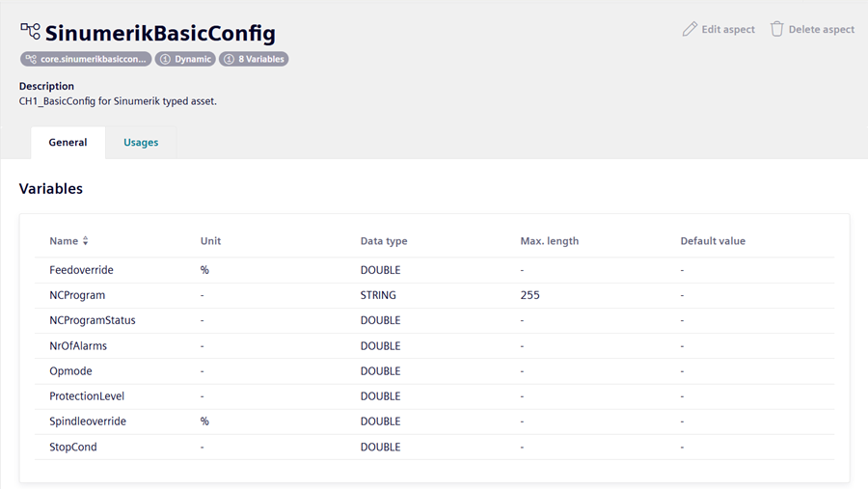Select the NCProgram variable name
This screenshot has width=868, height=489.
point(77,295)
